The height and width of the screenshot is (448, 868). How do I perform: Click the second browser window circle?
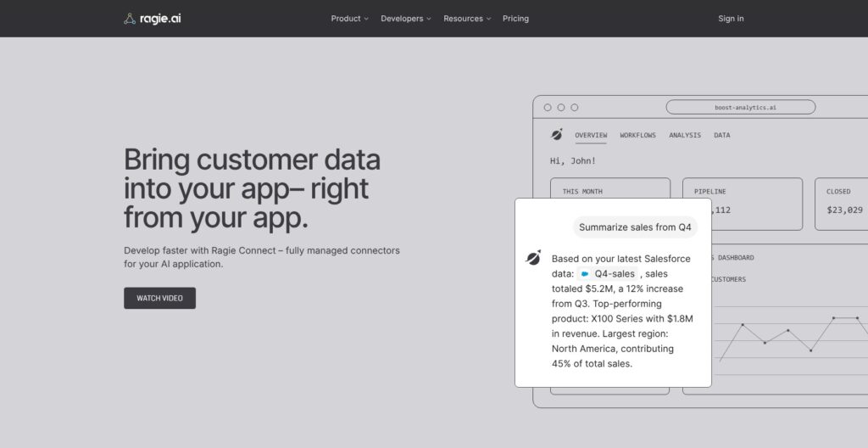click(x=561, y=108)
